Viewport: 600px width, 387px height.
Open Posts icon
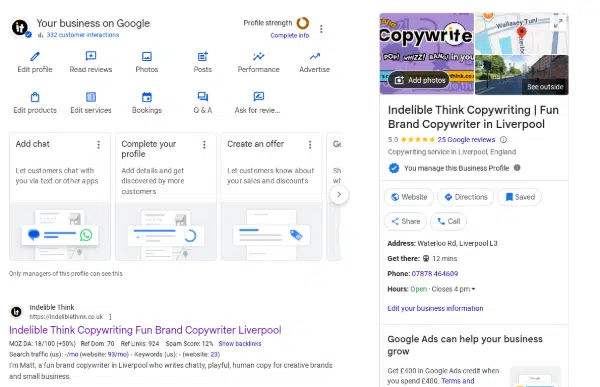click(x=202, y=56)
